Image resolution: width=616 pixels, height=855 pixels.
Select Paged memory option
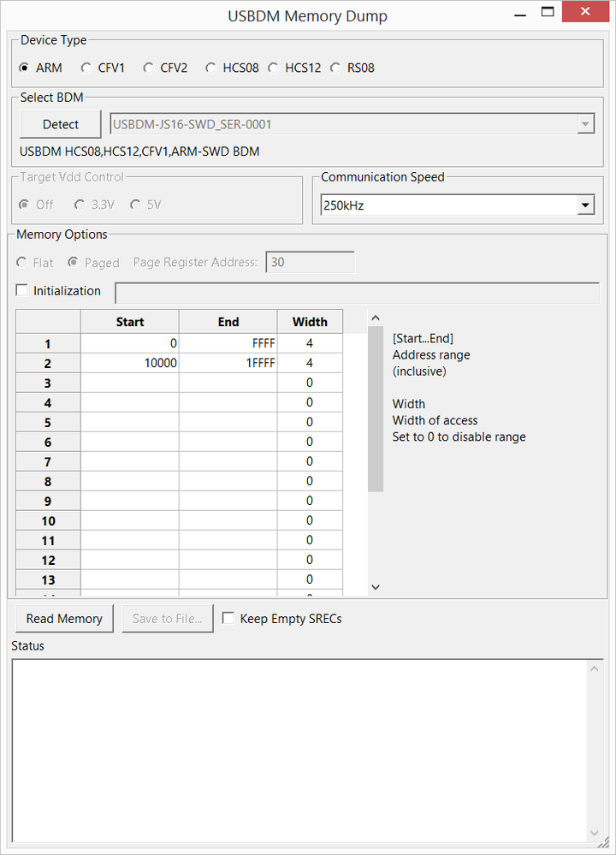93,263
